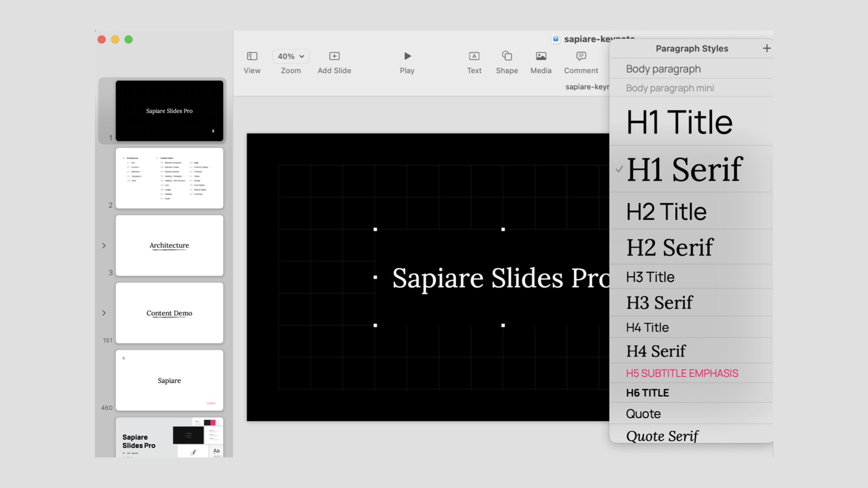Click the Add Slide icon

pyautogui.click(x=334, y=56)
